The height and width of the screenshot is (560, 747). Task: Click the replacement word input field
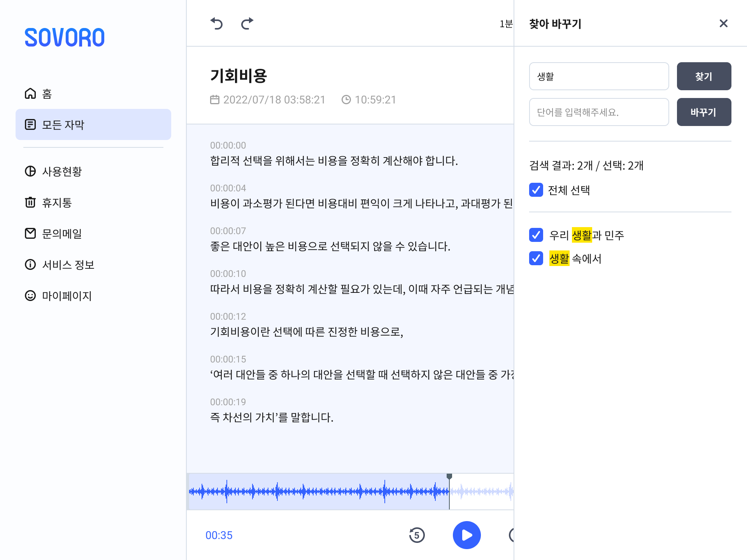pyautogui.click(x=598, y=112)
